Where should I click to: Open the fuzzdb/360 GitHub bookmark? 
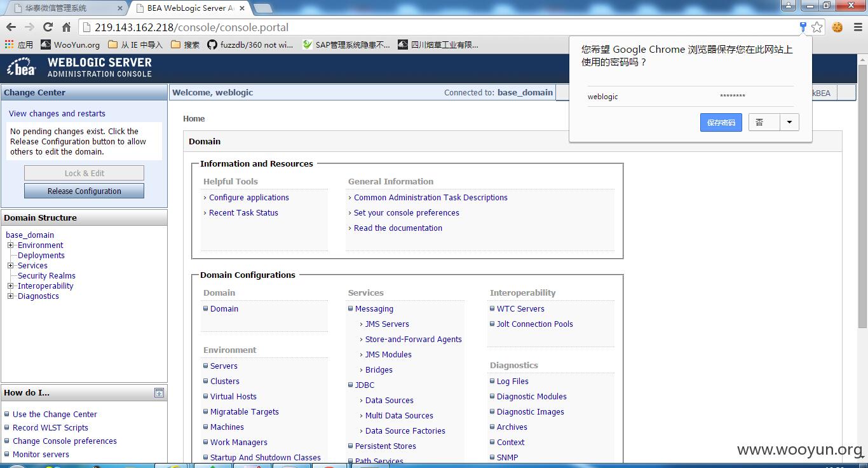pos(250,45)
